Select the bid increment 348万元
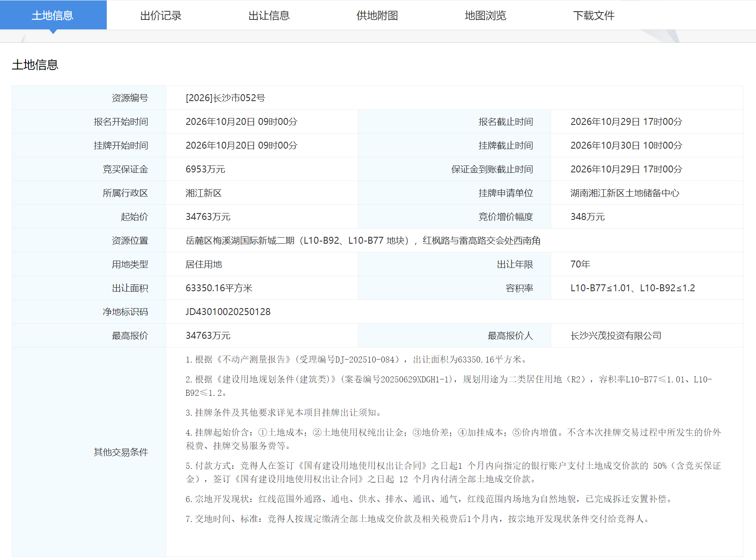Viewport: 756px width, 560px height. pyautogui.click(x=587, y=217)
